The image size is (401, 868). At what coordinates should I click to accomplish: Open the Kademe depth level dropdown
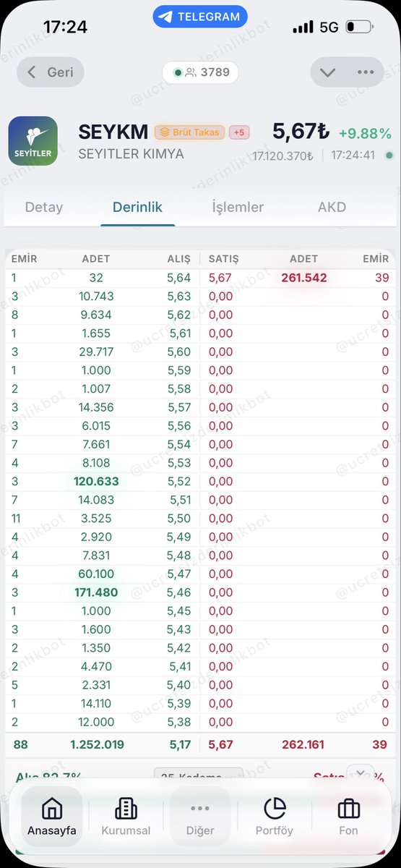pyautogui.click(x=199, y=778)
